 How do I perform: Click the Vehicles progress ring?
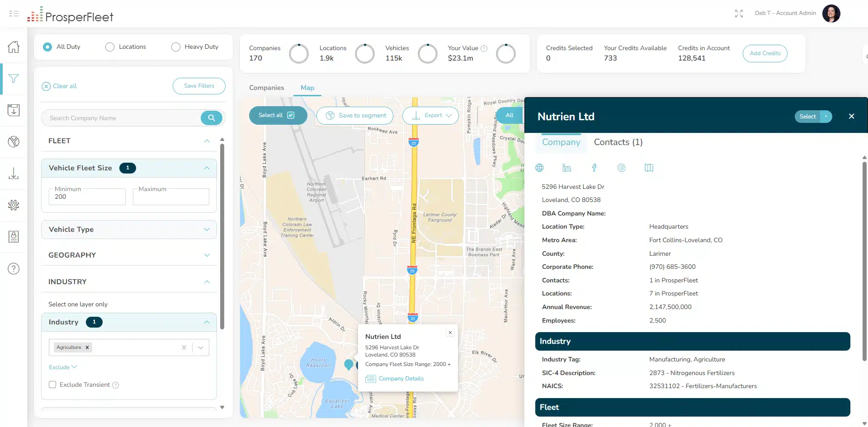click(428, 54)
